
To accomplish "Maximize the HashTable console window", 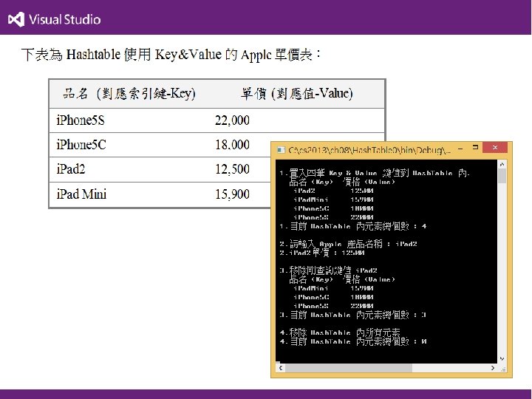I will [475, 147].
